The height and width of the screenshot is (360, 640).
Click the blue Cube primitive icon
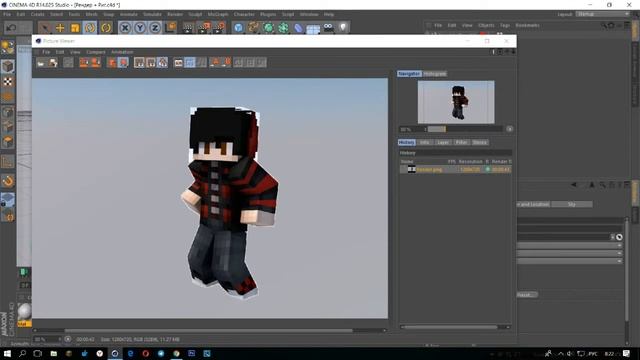[238, 28]
